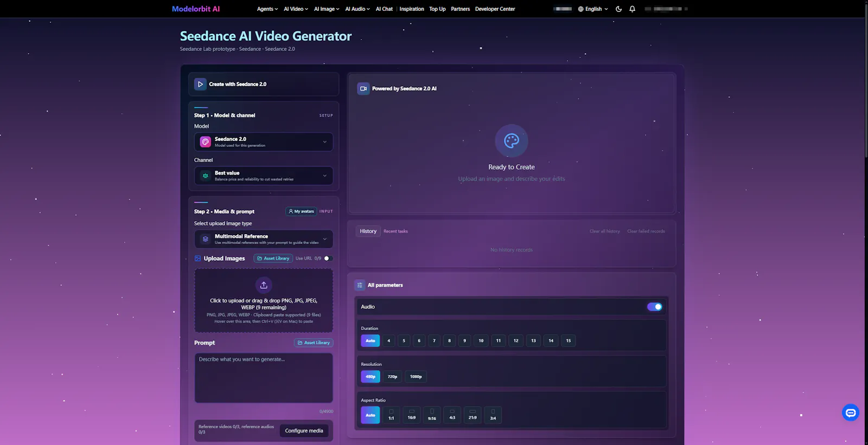Open the AI Audio menu

(358, 9)
